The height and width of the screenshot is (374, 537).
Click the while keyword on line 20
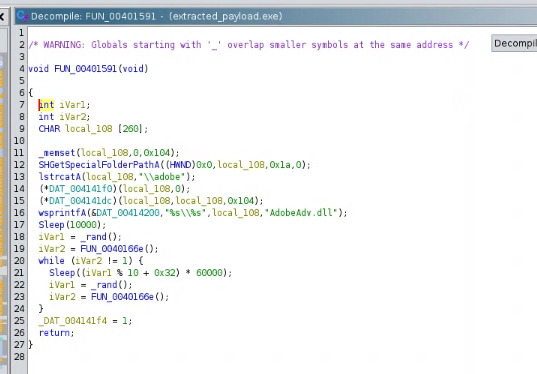pyautogui.click(x=51, y=261)
